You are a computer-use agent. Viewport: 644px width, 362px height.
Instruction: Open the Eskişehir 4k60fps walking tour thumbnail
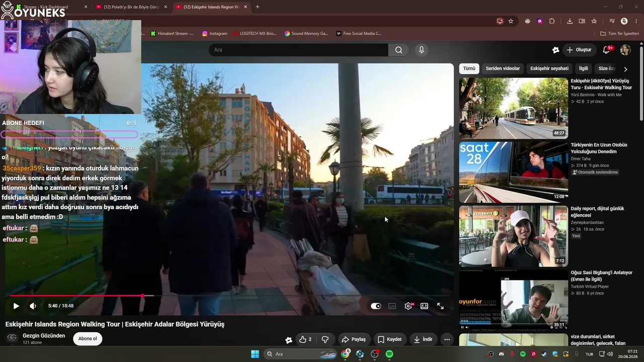[513, 108]
